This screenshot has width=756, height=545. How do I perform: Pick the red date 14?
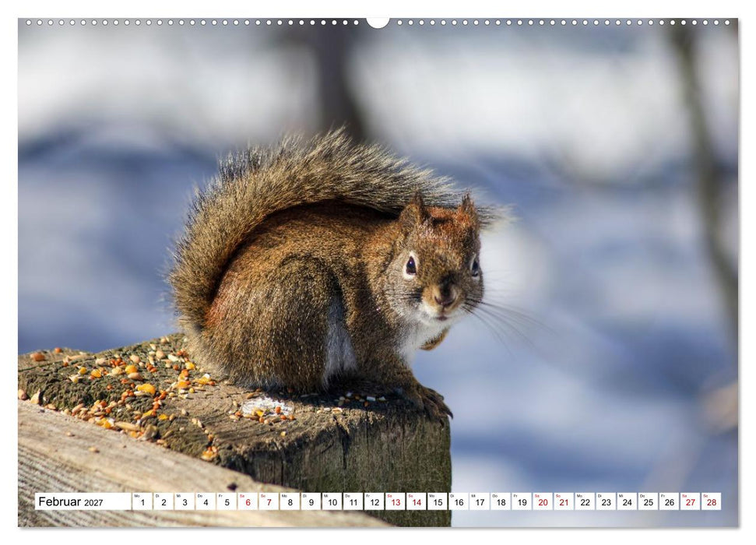point(416,501)
